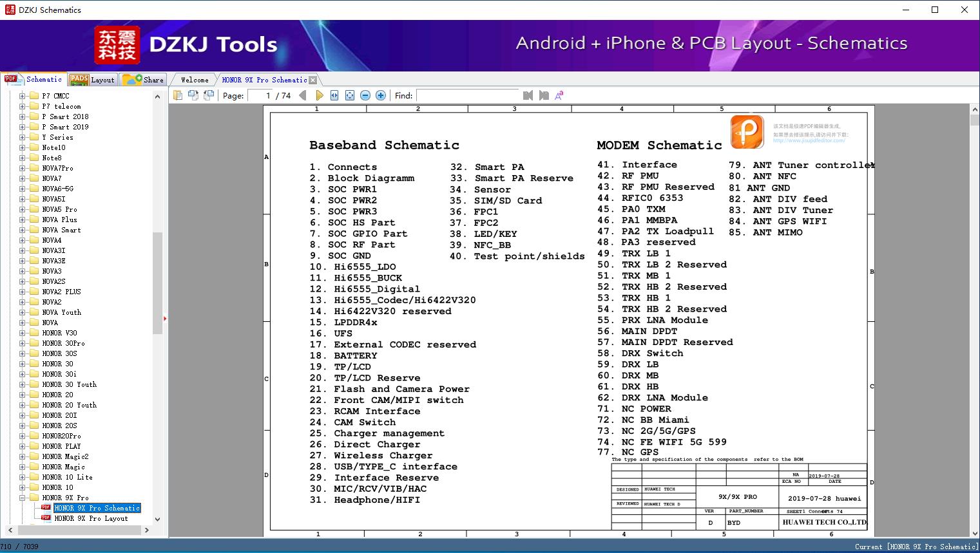980x553 pixels.
Task: Click the document viewer scroll up arrow
Action: [975, 111]
